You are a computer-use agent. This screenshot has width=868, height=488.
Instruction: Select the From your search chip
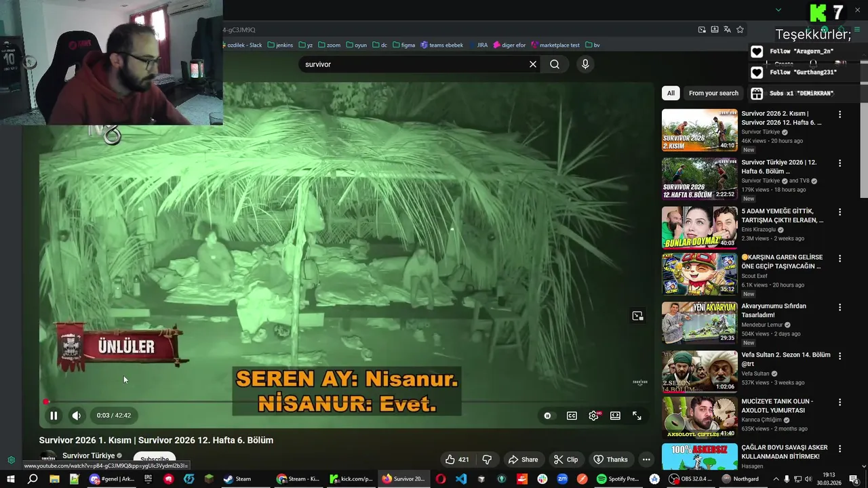[x=713, y=94]
